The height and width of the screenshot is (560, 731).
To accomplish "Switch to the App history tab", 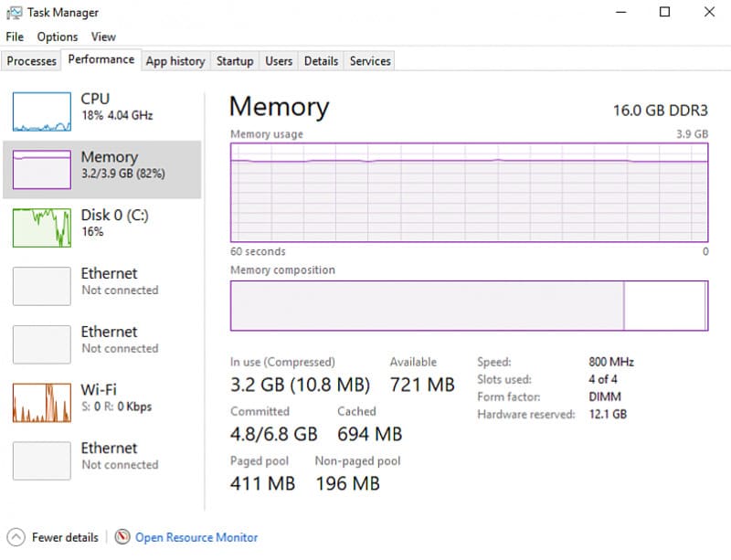I will click(175, 61).
